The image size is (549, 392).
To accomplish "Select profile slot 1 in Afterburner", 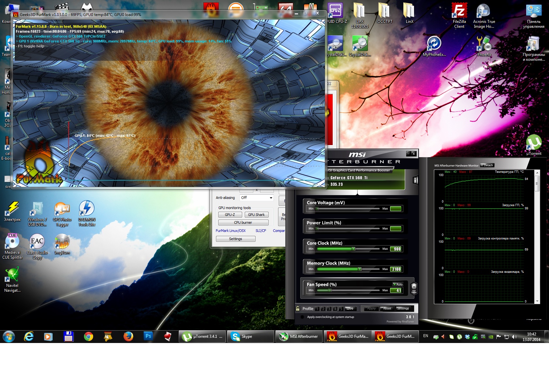I will click(317, 309).
